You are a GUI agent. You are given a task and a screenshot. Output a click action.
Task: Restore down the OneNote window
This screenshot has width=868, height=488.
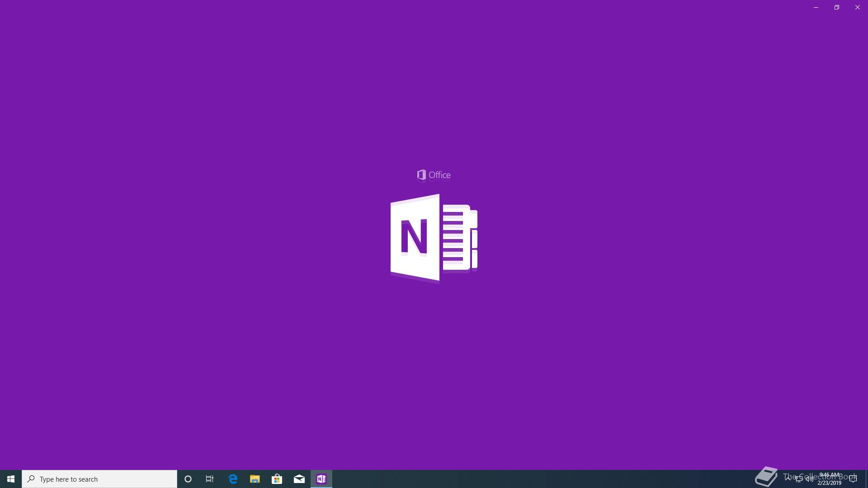[x=837, y=7]
